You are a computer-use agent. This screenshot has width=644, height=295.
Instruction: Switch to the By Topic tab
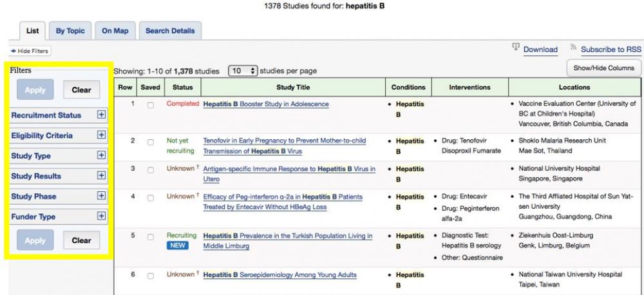click(70, 31)
